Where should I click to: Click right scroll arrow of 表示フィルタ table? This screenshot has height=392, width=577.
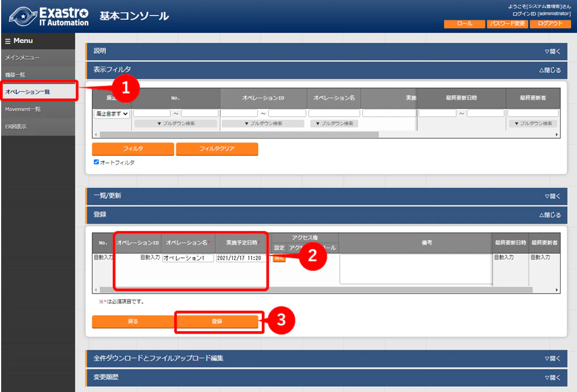tap(557, 135)
